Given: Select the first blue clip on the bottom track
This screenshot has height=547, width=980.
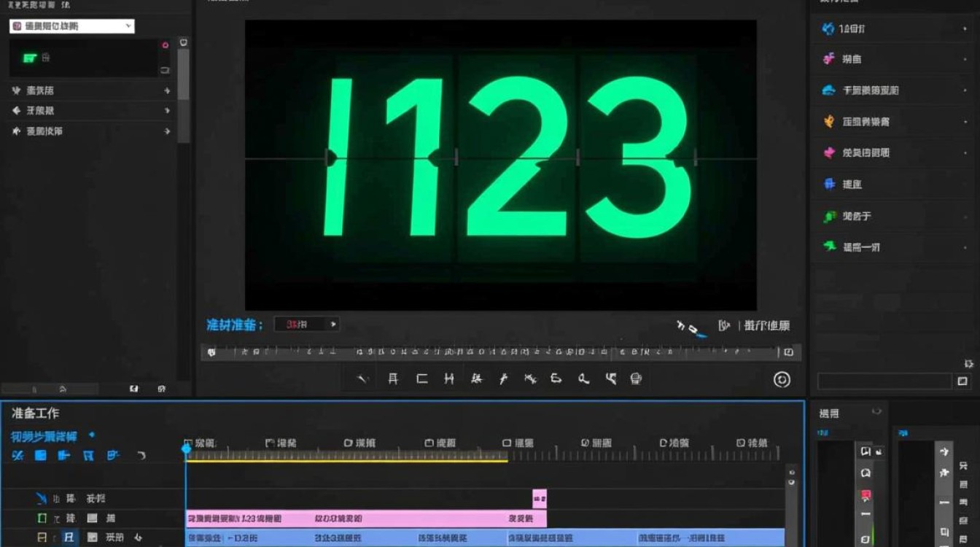Looking at the screenshot, I should pos(250,538).
